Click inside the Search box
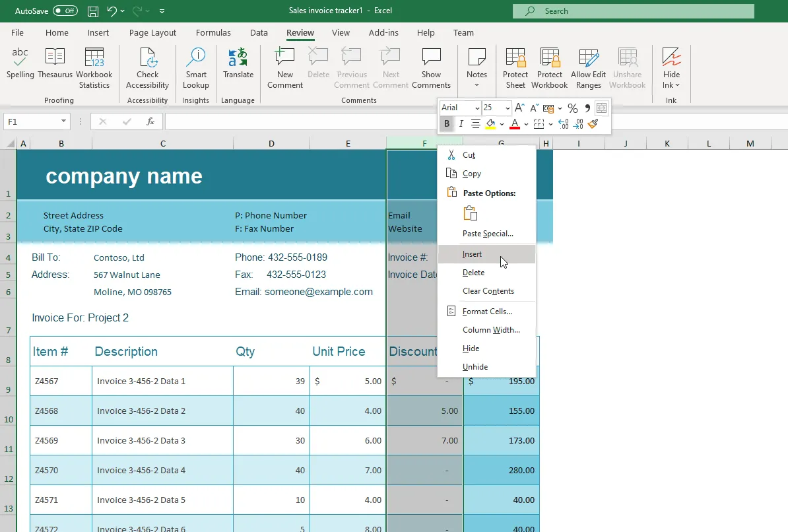The width and height of the screenshot is (788, 532). (x=634, y=11)
